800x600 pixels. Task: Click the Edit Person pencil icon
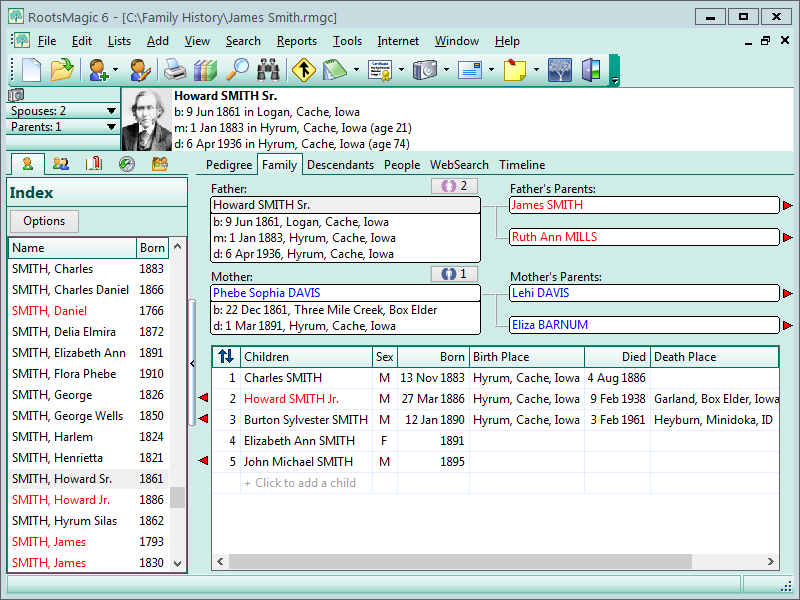140,70
